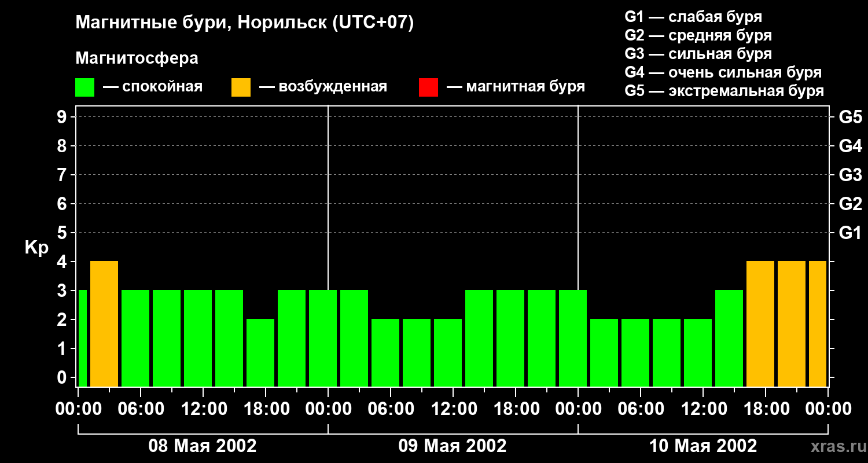Click the red 'магнитная буря' legend swatch
Viewport: 868px width, 463px height.
[428, 87]
